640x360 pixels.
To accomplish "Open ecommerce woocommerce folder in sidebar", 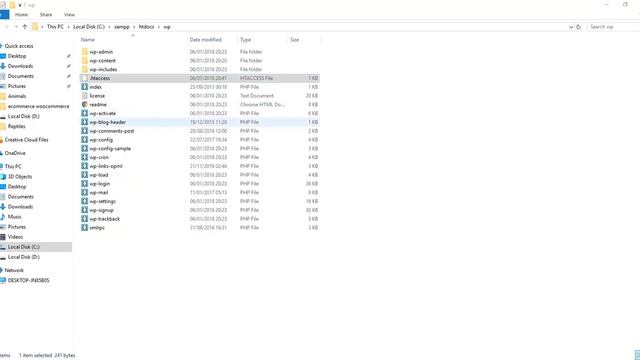I will click(39, 106).
